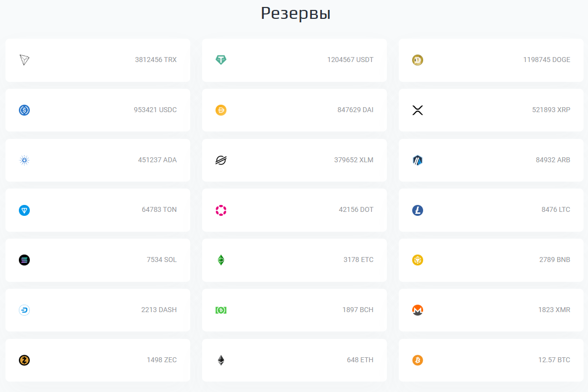Click the 1498 ZEC reserve text
This screenshot has width=588, height=392.
pos(161,360)
